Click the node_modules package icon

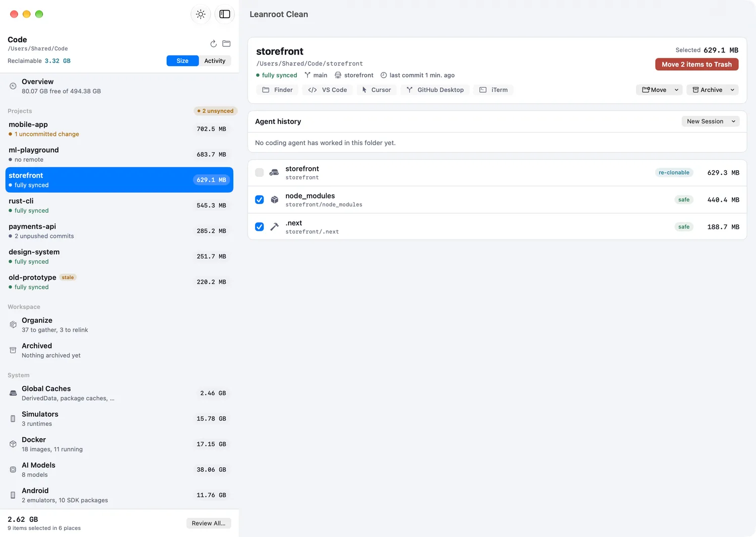274,199
